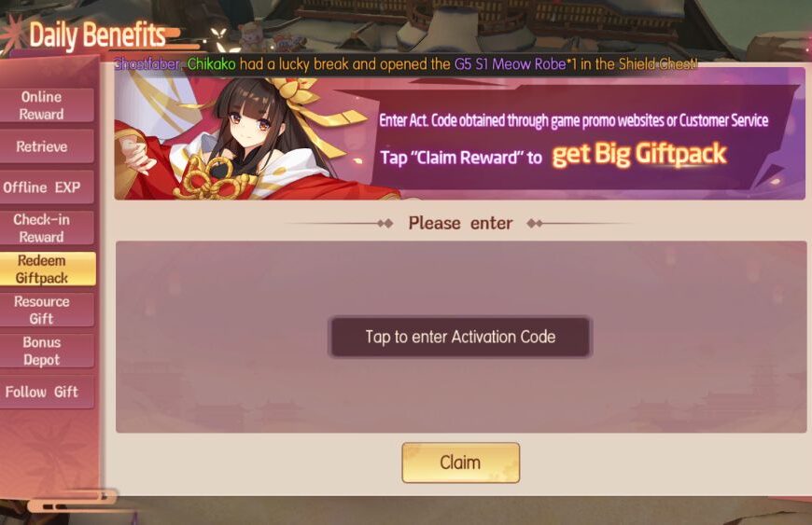Click the get Big Giftpack banner text
Viewport: 812px width, 525px height.
[639, 154]
